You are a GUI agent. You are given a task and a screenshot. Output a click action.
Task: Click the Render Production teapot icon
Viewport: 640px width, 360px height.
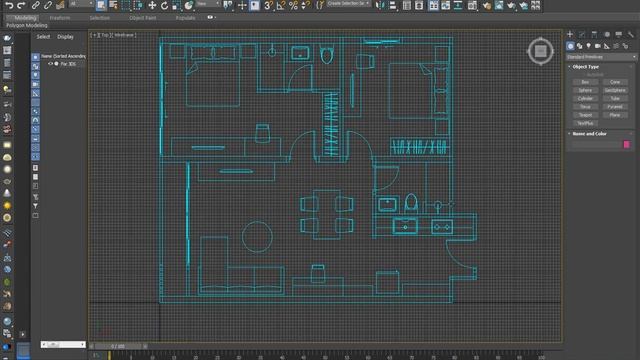coord(511,5)
